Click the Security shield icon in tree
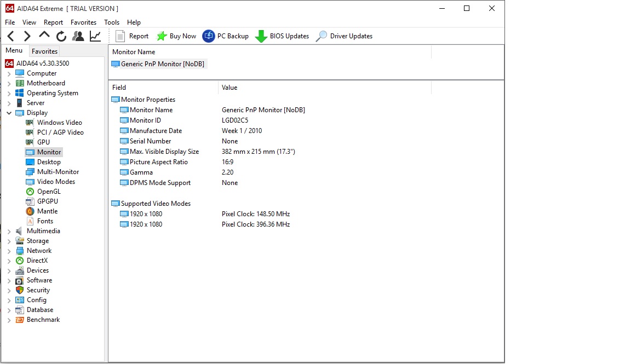This screenshot has width=631, height=364. (x=19, y=291)
